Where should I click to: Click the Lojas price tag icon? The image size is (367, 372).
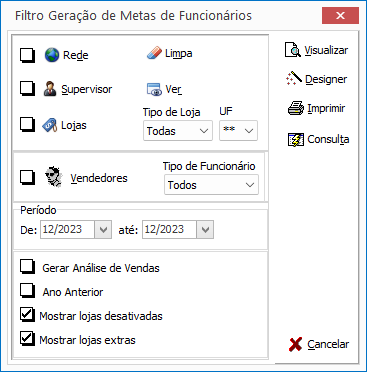pos(50,125)
